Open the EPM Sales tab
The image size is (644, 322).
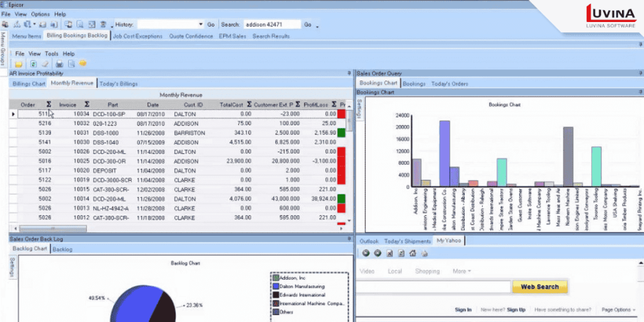click(233, 36)
